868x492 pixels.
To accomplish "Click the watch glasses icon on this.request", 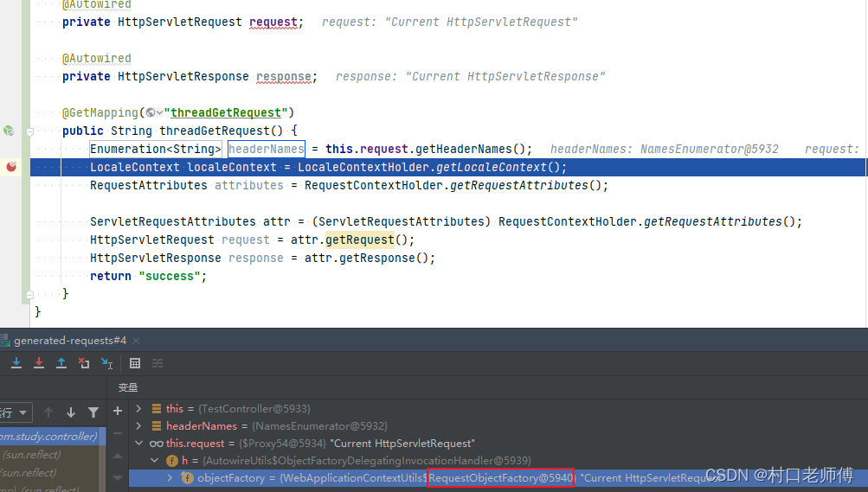I will point(157,444).
